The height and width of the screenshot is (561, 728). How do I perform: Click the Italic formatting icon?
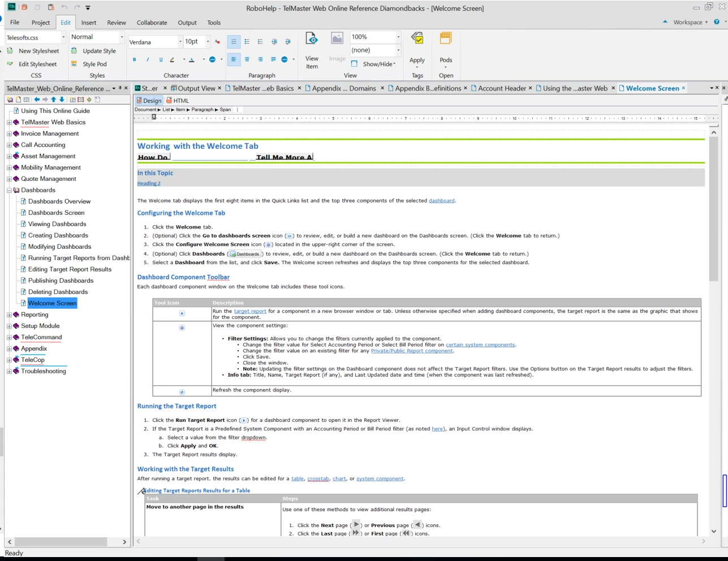[x=148, y=59]
